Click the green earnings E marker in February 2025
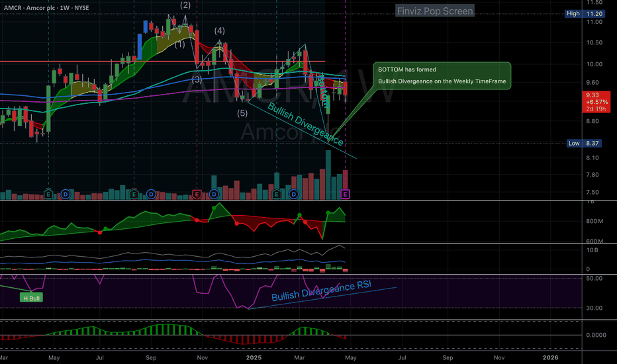Screen dimensions: 617x364 click(277, 194)
